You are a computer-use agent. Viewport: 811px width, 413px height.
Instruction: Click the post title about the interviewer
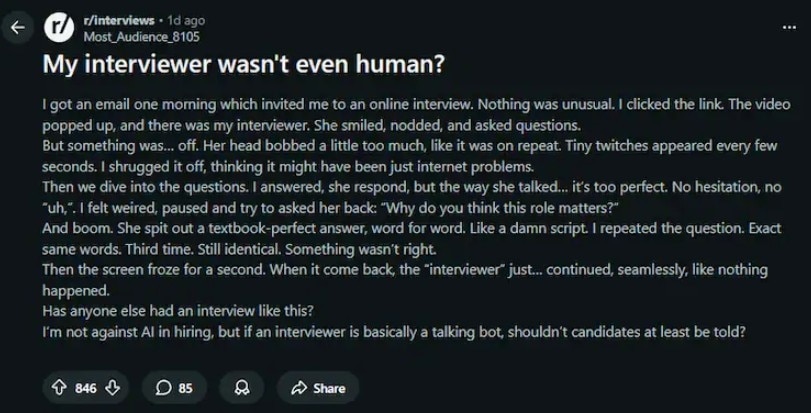coord(243,64)
